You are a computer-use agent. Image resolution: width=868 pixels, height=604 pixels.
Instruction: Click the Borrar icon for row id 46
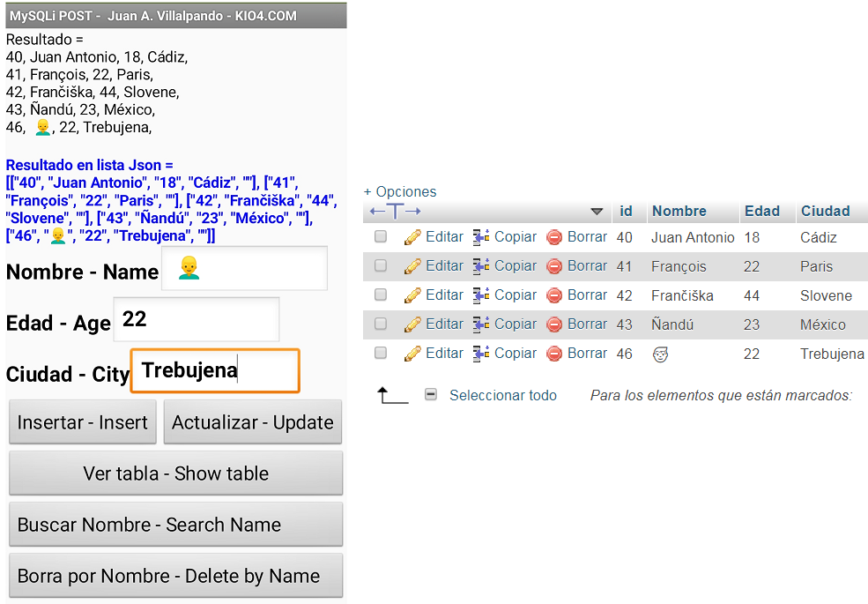click(x=554, y=354)
